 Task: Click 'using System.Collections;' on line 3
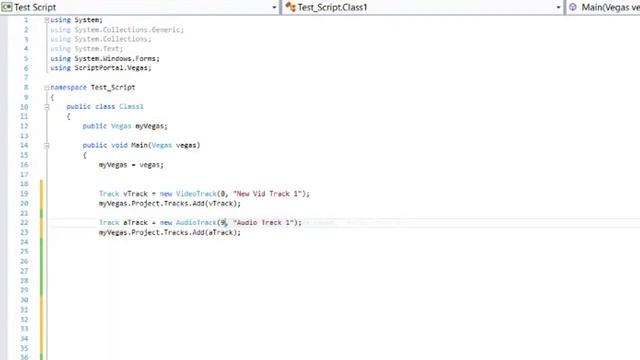pos(101,39)
